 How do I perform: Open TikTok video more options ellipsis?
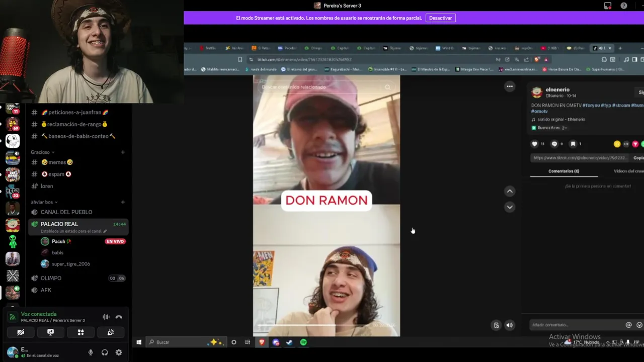[x=510, y=86]
